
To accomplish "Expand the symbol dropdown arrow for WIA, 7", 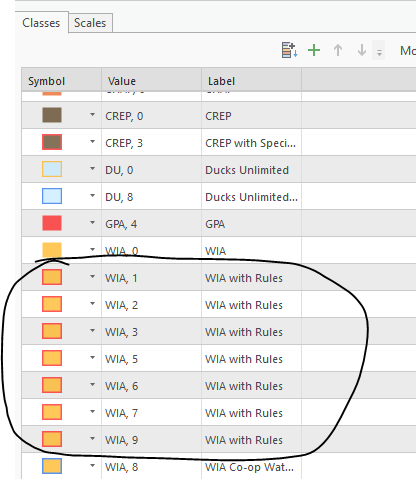I will click(x=92, y=412).
